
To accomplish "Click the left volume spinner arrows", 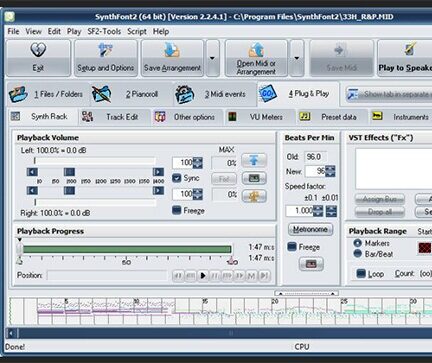I will 198,163.
